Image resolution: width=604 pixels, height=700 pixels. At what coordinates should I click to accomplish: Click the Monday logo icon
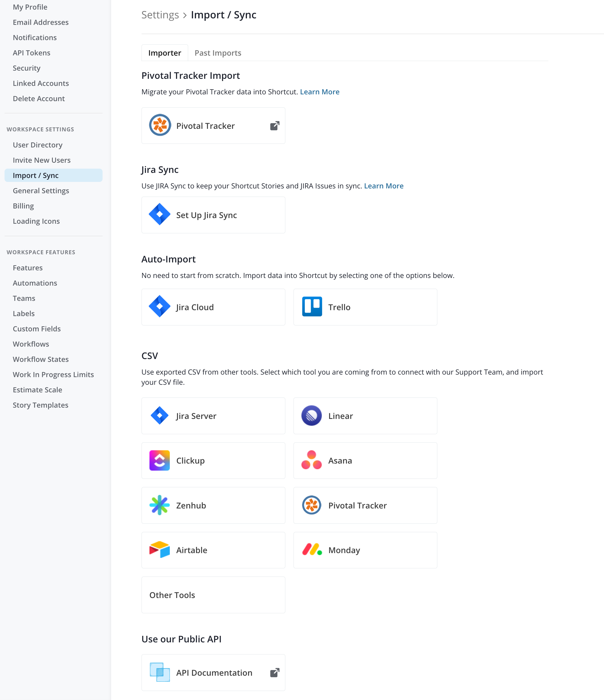312,549
